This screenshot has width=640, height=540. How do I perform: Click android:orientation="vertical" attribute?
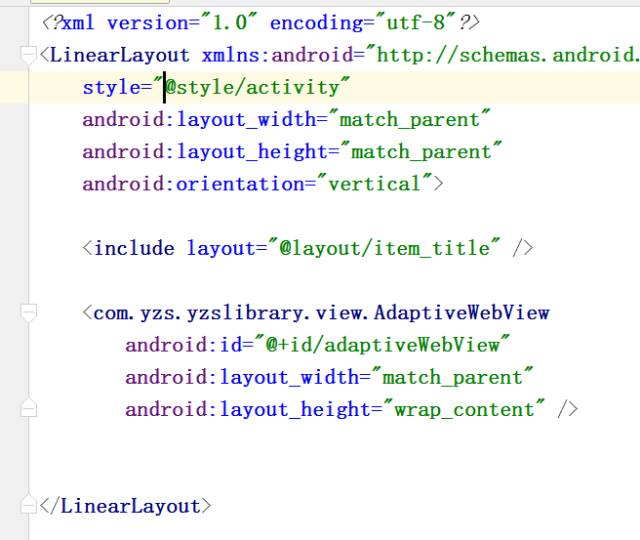coord(257,184)
